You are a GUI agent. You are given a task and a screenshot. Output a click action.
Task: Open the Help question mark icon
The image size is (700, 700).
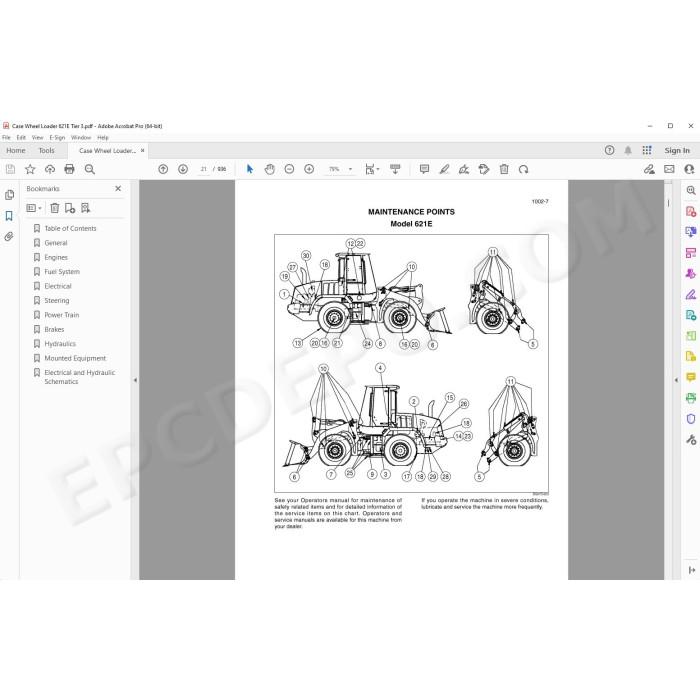point(609,150)
